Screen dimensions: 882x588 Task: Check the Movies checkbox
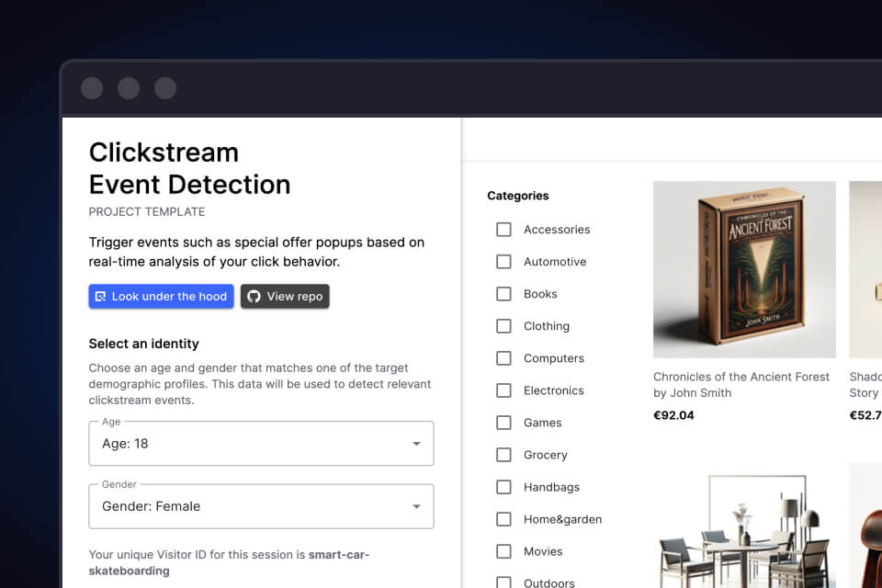(503, 550)
